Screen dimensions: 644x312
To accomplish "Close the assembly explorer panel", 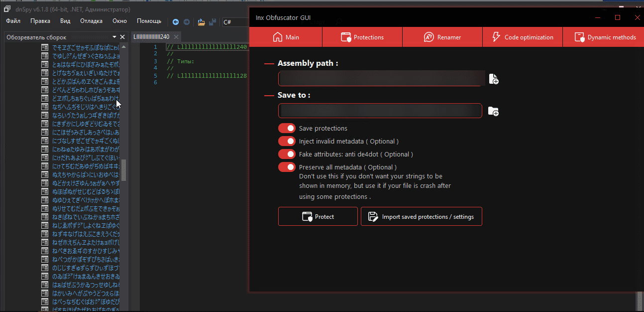I will click(122, 37).
